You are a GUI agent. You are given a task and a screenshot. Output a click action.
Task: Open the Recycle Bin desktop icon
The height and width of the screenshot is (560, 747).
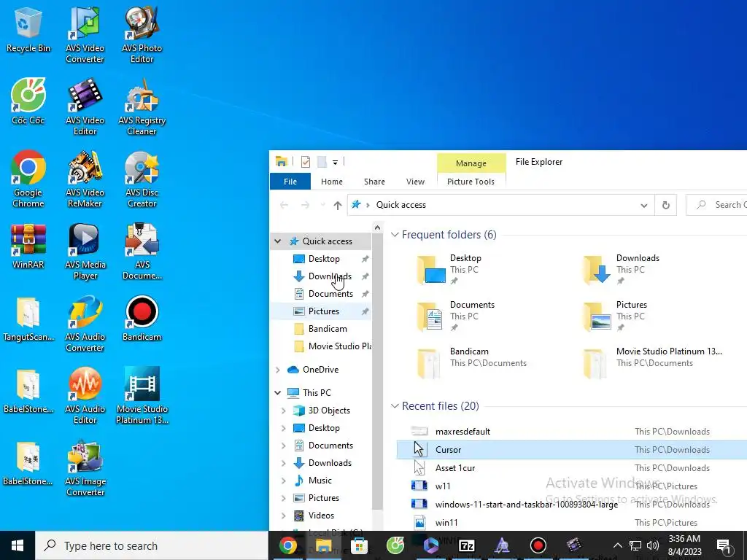point(28,31)
